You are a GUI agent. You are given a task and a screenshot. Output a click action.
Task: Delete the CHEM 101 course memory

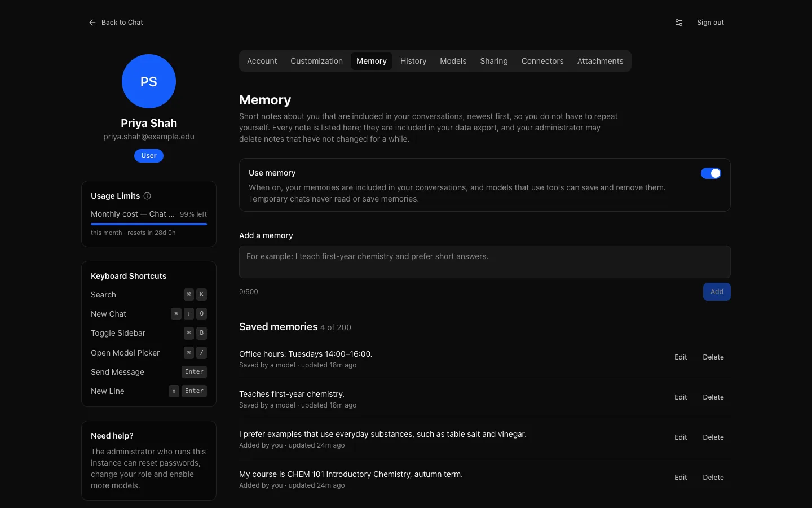coord(713,478)
